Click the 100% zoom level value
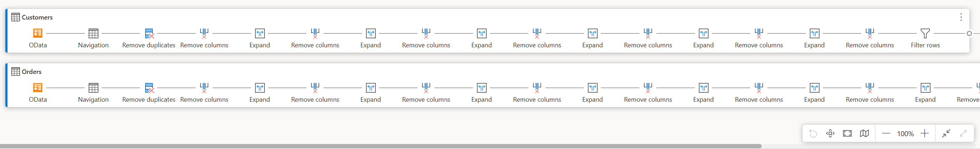Image resolution: width=980 pixels, height=149 pixels. pos(905,134)
